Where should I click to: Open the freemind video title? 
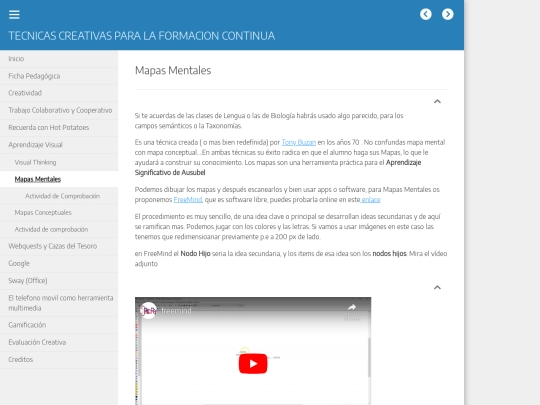pos(176,311)
